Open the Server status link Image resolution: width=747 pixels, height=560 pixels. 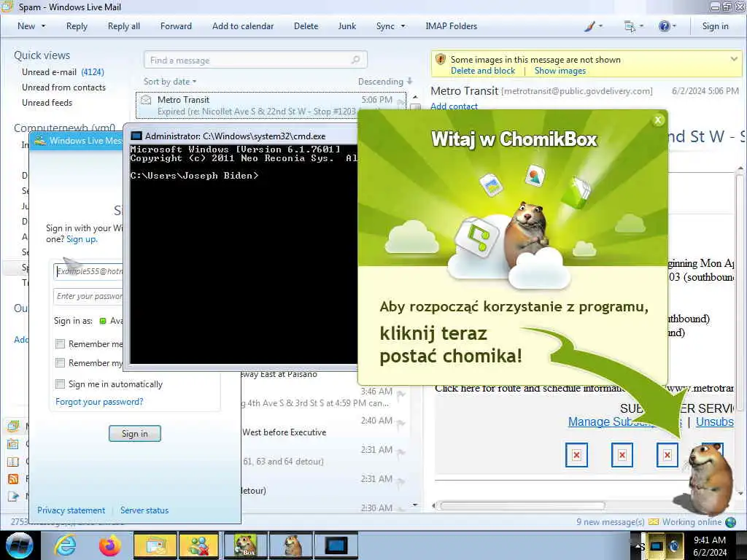(144, 510)
